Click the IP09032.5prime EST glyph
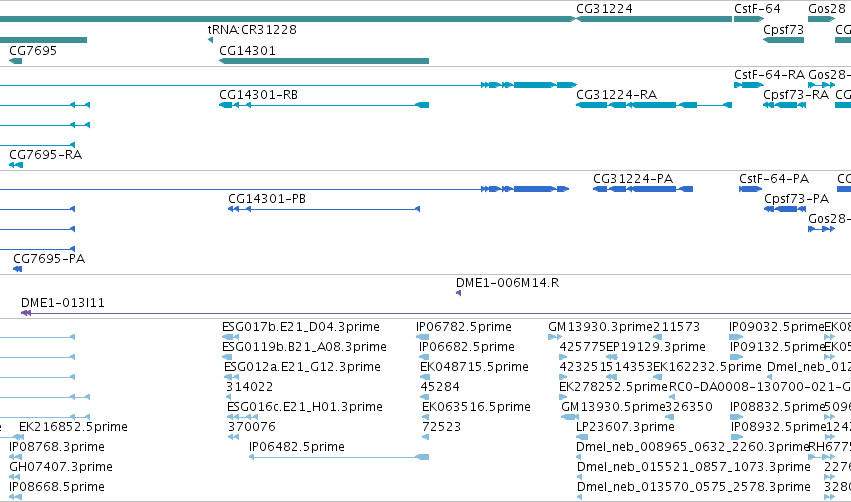This screenshot has width=851, height=502. point(735,337)
